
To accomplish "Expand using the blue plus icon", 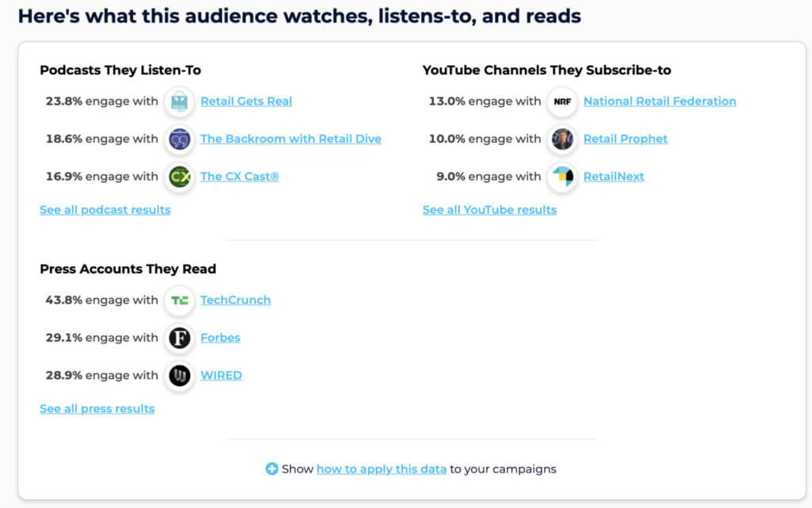I will point(272,469).
